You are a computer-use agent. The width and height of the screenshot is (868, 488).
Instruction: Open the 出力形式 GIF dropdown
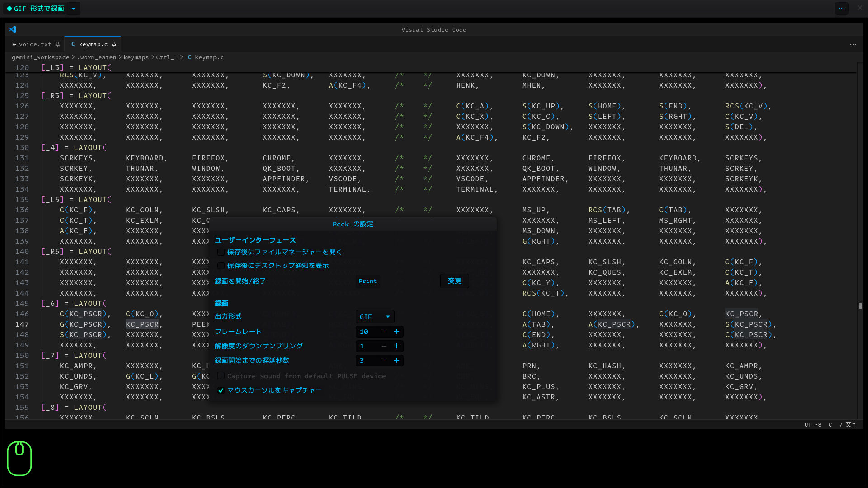tap(375, 316)
